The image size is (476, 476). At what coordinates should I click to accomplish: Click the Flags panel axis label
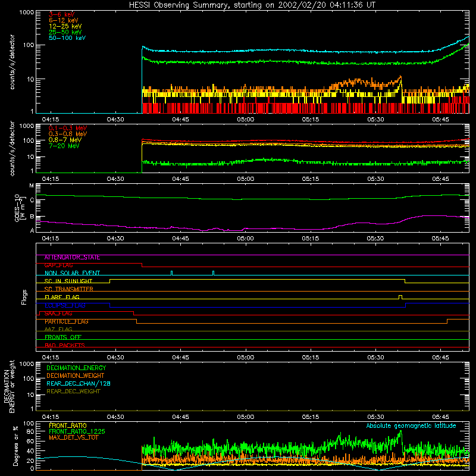click(x=24, y=297)
